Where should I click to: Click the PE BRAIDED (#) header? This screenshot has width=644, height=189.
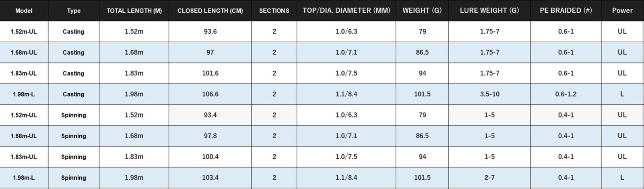(566, 10)
